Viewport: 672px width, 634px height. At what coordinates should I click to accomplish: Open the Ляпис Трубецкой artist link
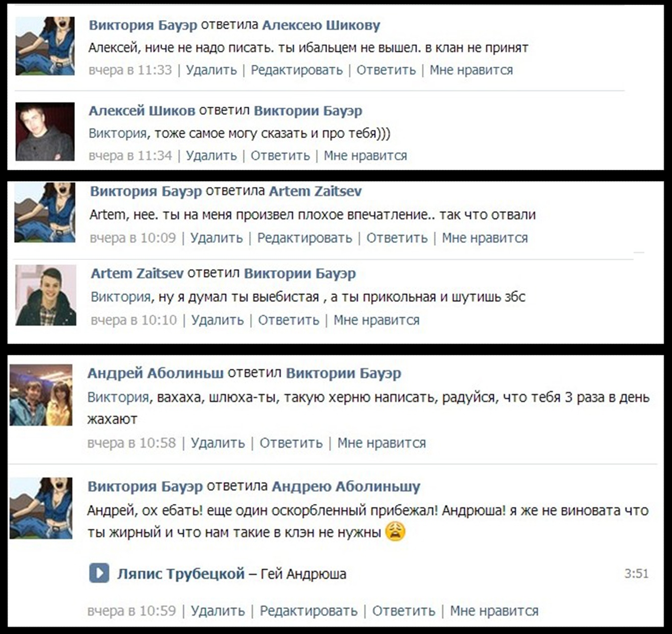click(x=181, y=574)
